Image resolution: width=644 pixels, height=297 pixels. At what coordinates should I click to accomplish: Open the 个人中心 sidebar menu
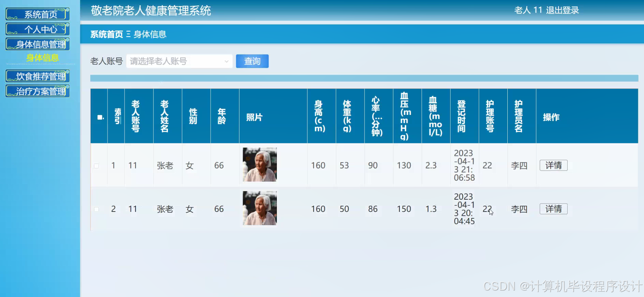pyautogui.click(x=37, y=29)
